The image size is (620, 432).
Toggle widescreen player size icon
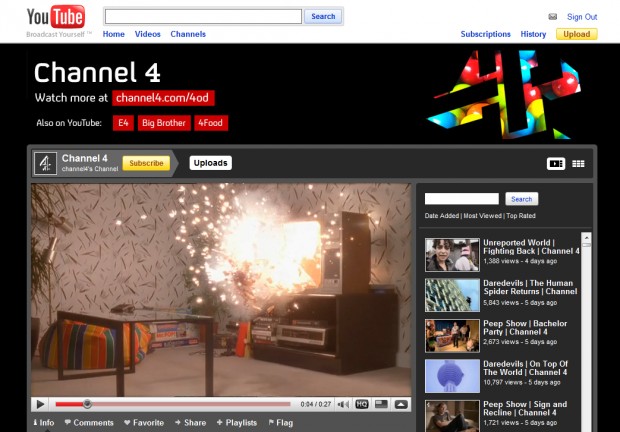tap(381, 404)
